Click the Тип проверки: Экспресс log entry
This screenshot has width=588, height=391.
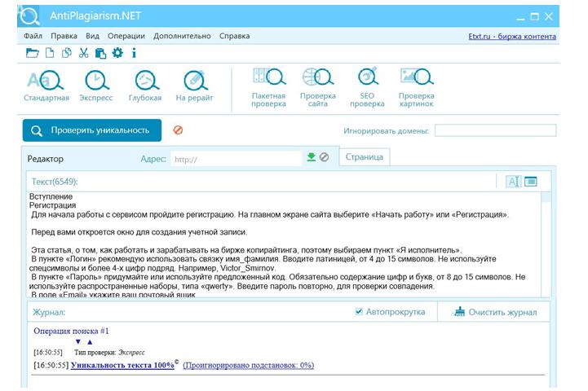(x=109, y=353)
